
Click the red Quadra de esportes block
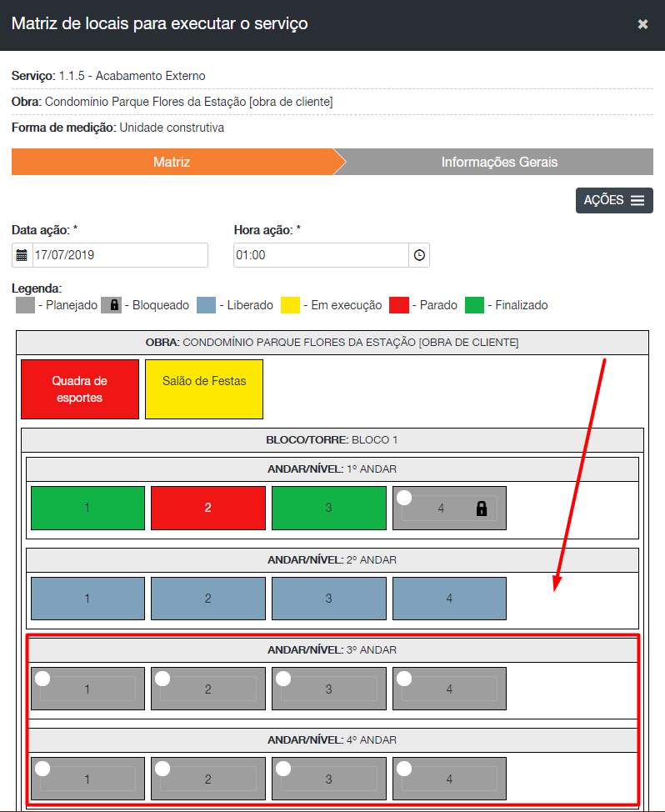click(79, 389)
